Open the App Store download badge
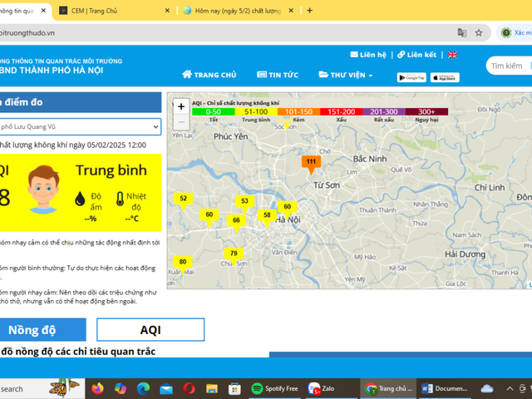532x399 pixels. [x=445, y=77]
